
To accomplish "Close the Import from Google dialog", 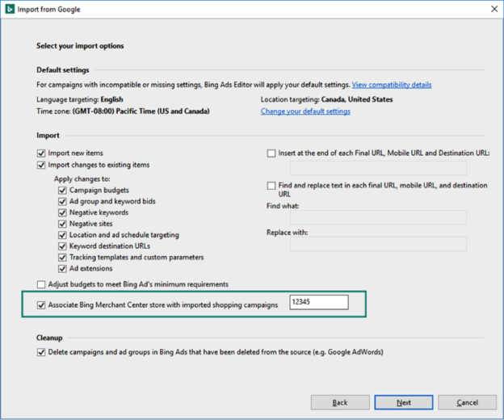I will point(494,9).
